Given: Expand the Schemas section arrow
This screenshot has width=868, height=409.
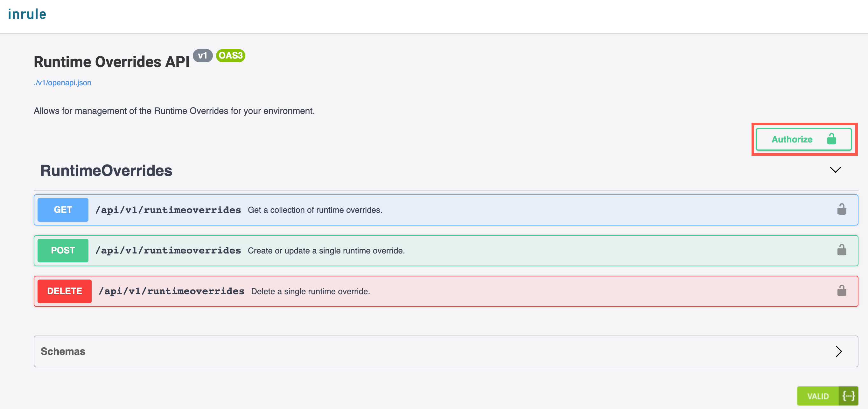Looking at the screenshot, I should [839, 351].
